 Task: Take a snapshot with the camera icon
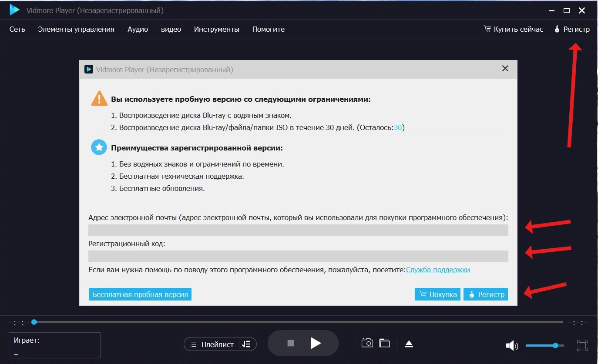367,343
